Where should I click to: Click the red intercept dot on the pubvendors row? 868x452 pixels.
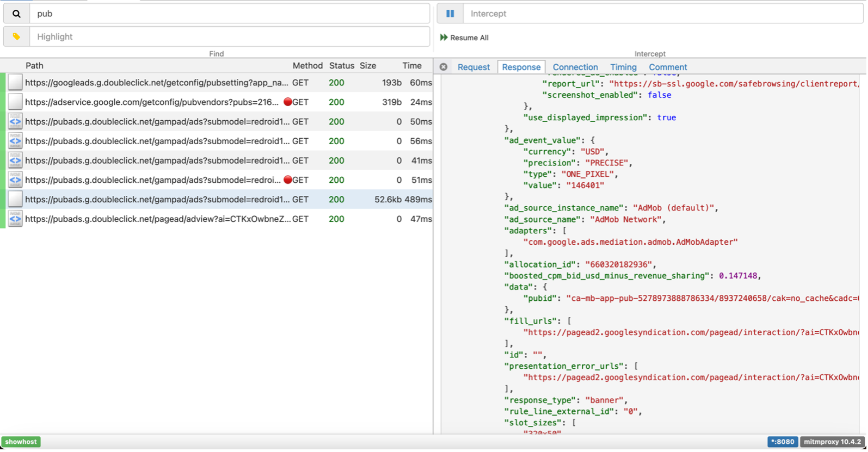pyautogui.click(x=288, y=102)
